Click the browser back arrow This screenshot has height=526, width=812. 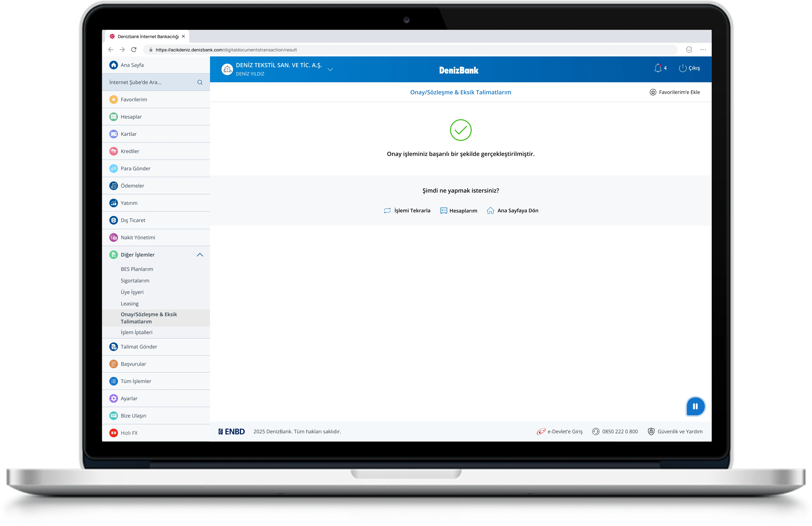click(x=111, y=50)
